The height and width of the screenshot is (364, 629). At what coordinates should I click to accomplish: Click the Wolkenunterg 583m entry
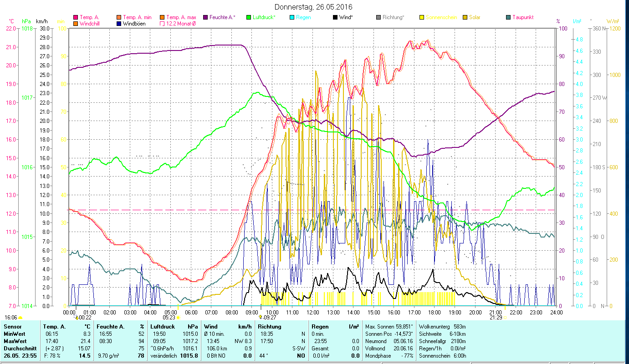point(442,327)
